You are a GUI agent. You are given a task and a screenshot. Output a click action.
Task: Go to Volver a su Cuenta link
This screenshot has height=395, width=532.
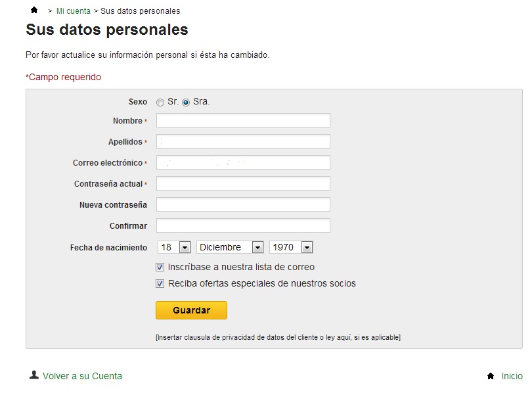[82, 376]
